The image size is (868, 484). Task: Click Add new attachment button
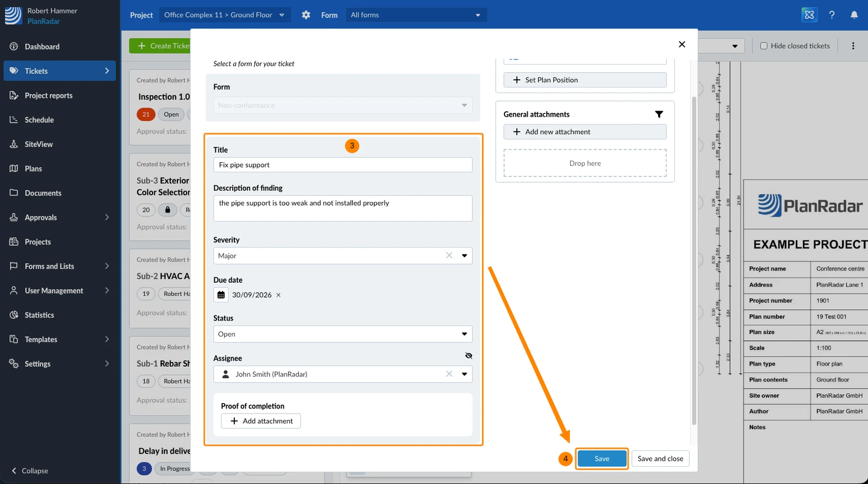pos(585,132)
